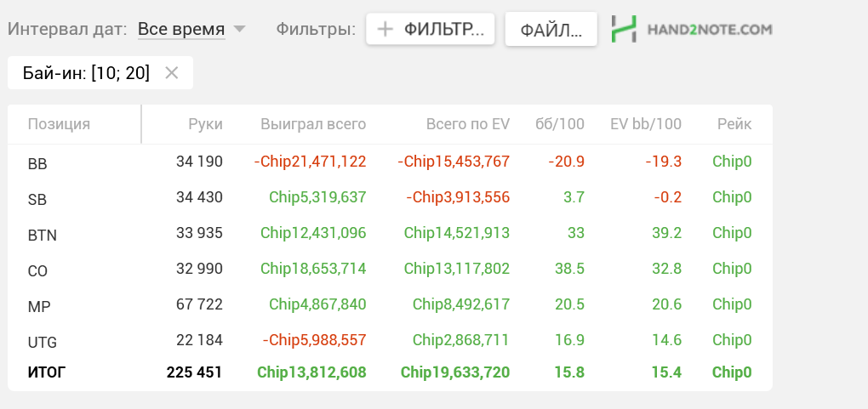Sort by Всего по EV column
Image resolution: width=868 pixels, height=409 pixels.
pyautogui.click(x=468, y=124)
